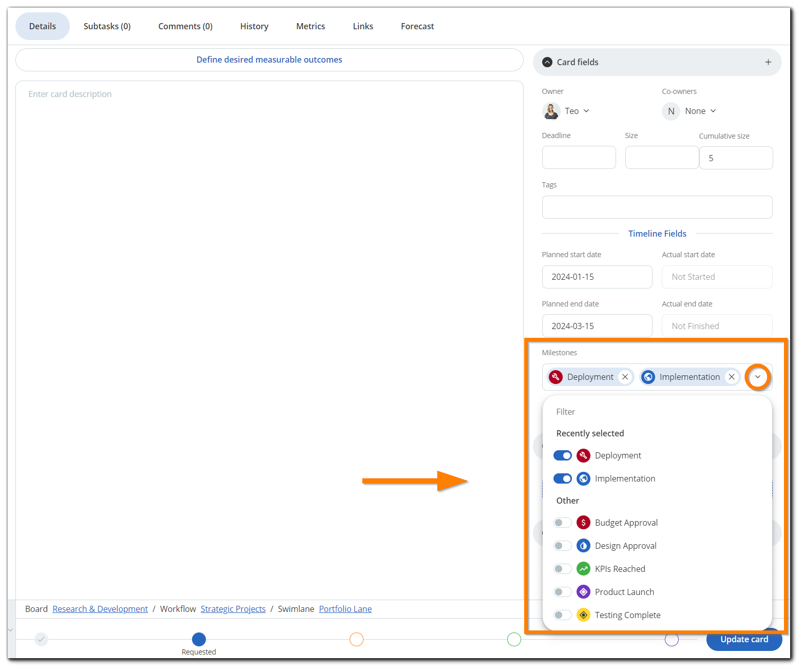
Task: Click Implementation globe icon in dropdown list
Action: pos(583,478)
